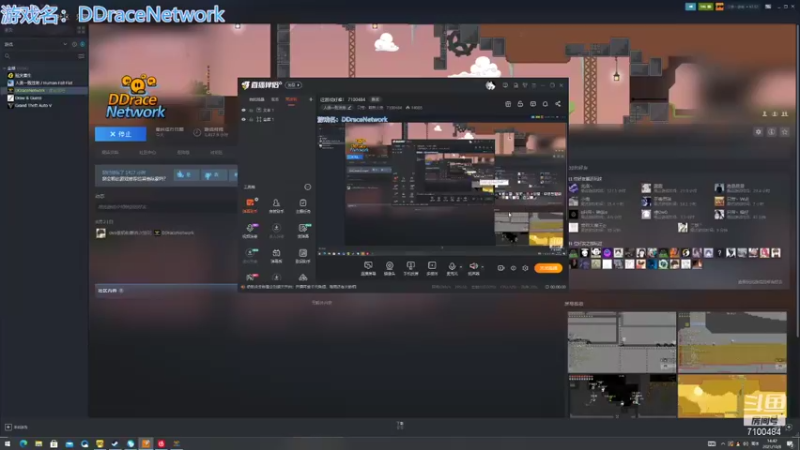The height and width of the screenshot is (450, 800).
Task: Open File Explorer from taskbar
Action: (38, 444)
